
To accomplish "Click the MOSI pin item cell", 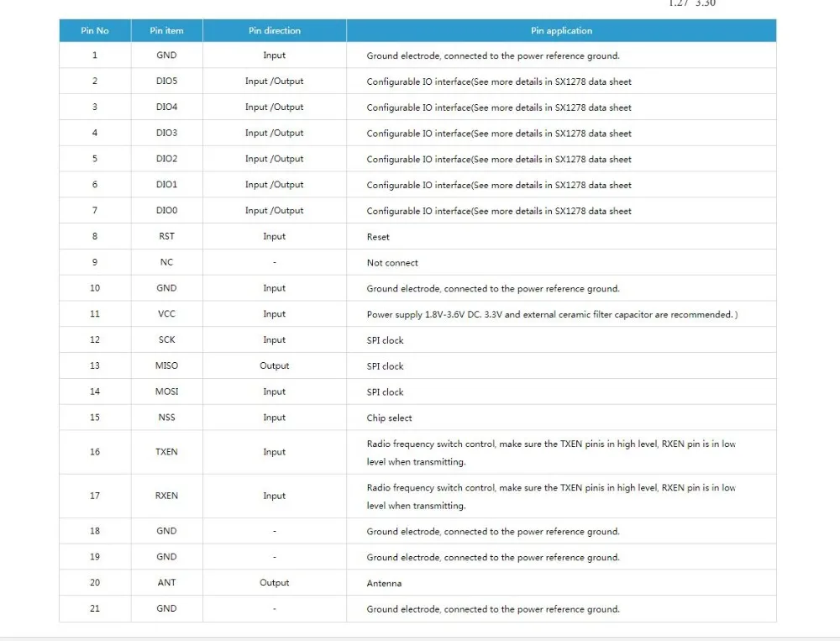I will pos(166,391).
